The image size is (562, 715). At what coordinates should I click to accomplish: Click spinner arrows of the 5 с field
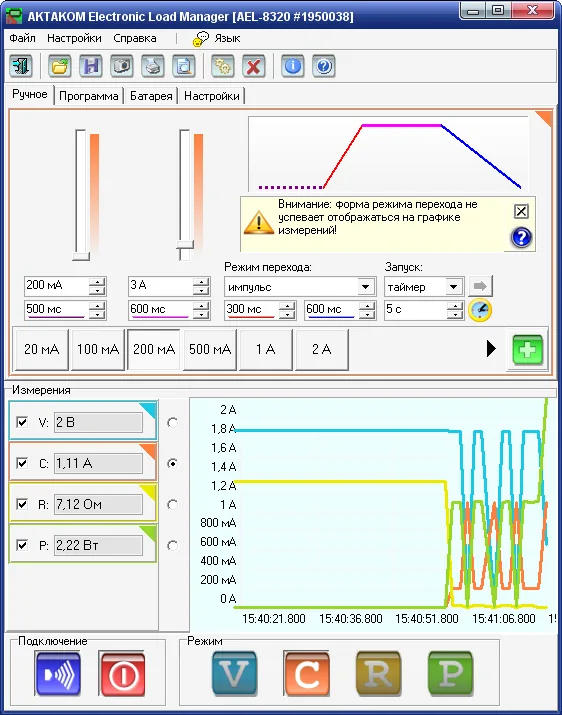click(x=455, y=310)
